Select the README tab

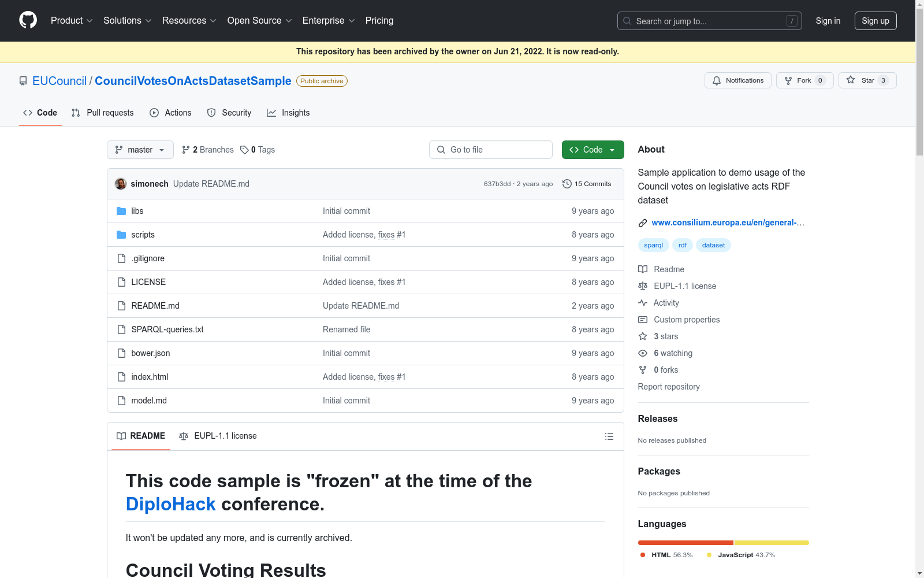(141, 436)
